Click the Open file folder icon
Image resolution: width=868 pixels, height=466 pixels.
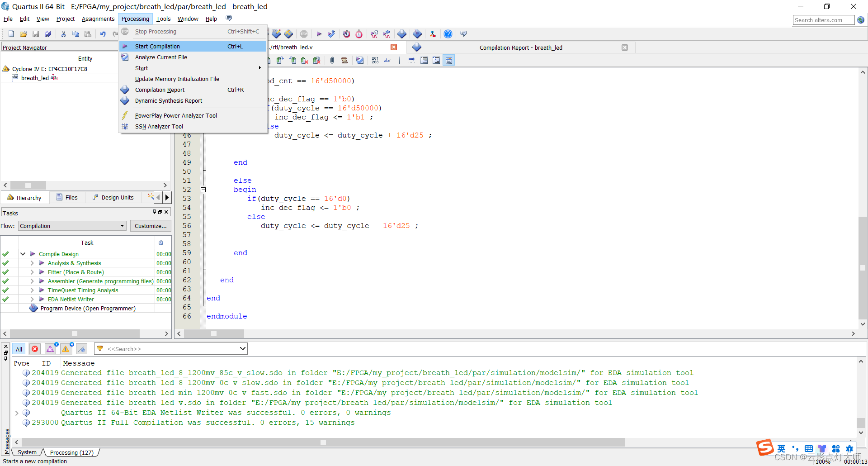point(24,34)
